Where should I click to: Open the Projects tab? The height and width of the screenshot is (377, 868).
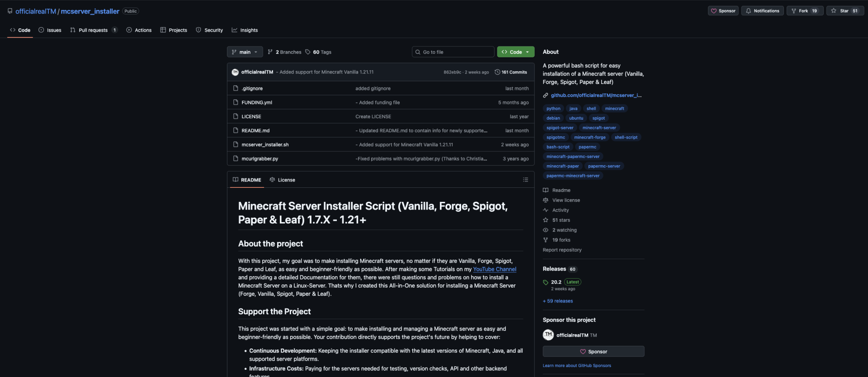click(174, 30)
